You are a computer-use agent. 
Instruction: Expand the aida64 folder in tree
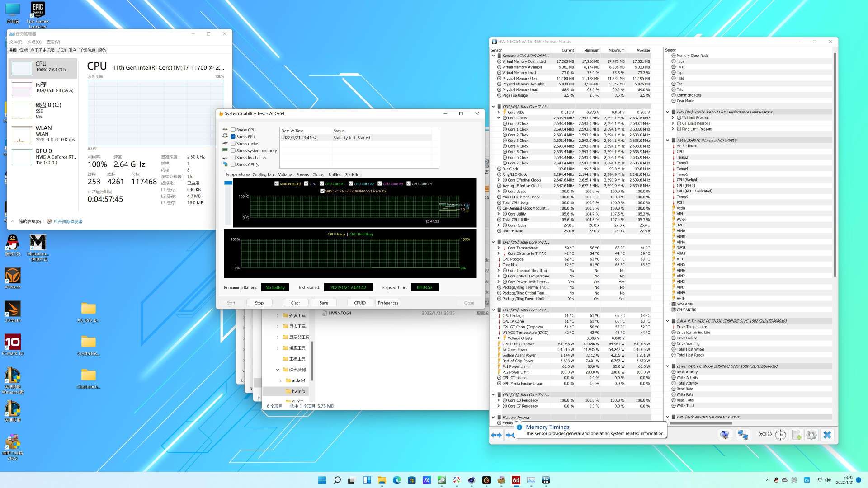280,380
